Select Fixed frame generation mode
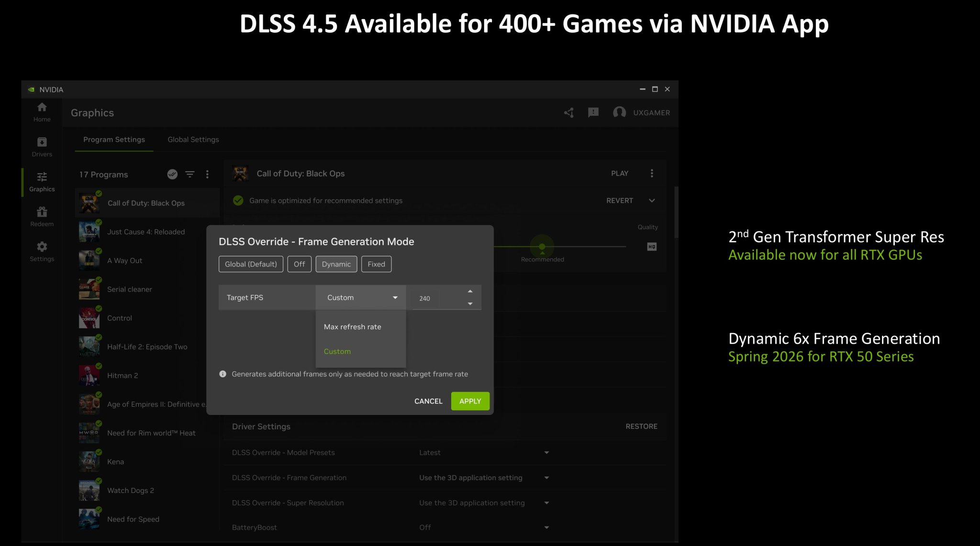 [x=376, y=264]
